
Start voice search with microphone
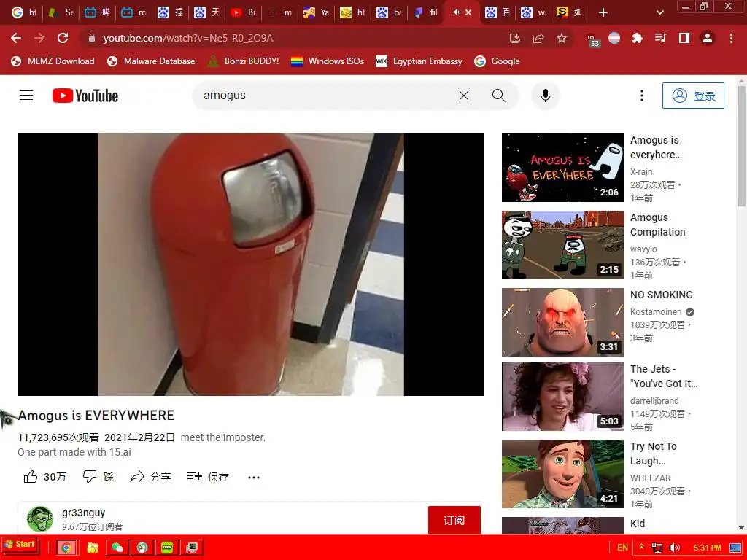point(546,96)
